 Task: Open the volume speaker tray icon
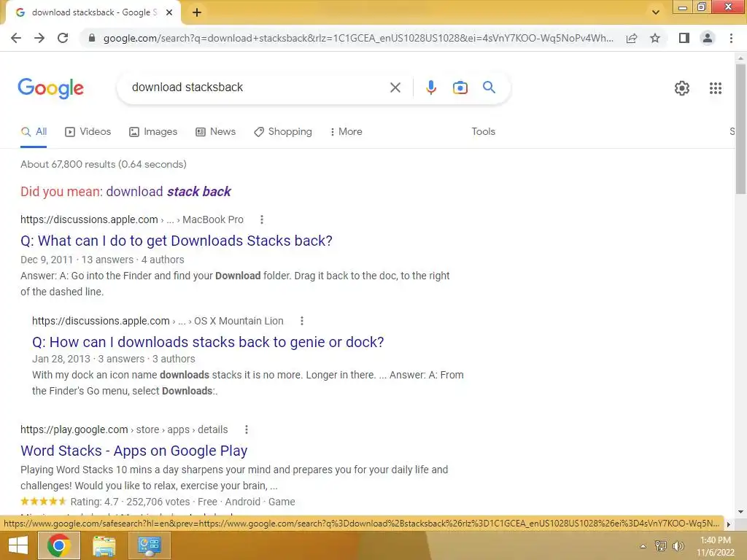(678, 546)
